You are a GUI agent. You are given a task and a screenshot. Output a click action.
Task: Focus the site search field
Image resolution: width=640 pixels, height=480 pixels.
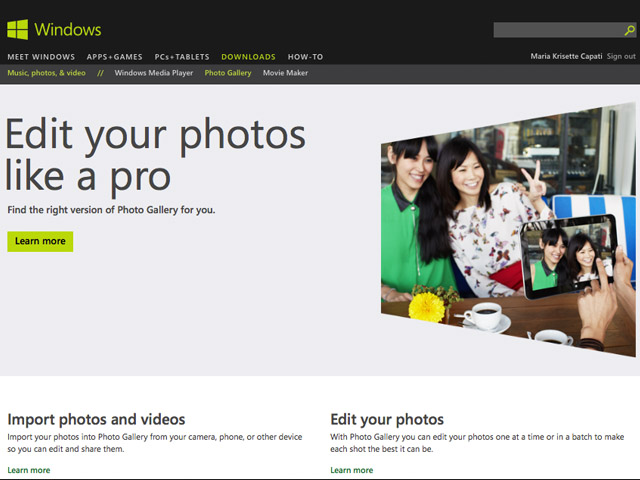click(564, 30)
